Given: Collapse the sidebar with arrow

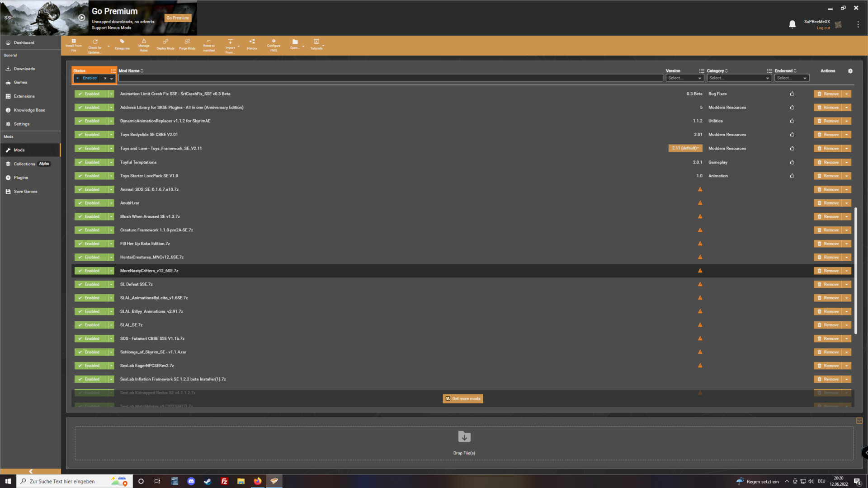Looking at the screenshot, I should pos(31,471).
